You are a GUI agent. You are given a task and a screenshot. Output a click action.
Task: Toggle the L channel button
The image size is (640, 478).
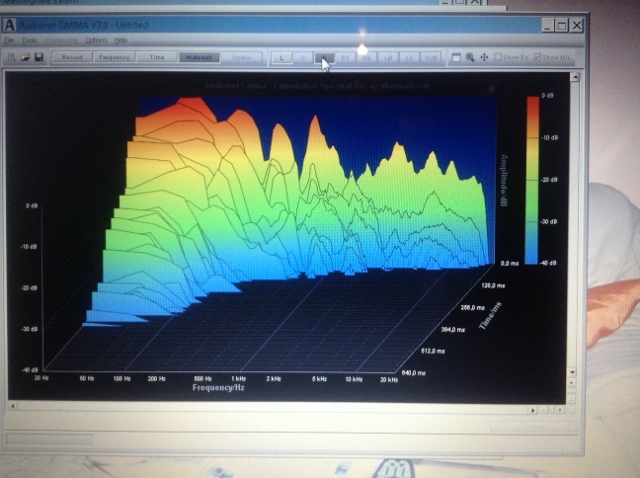[282, 58]
